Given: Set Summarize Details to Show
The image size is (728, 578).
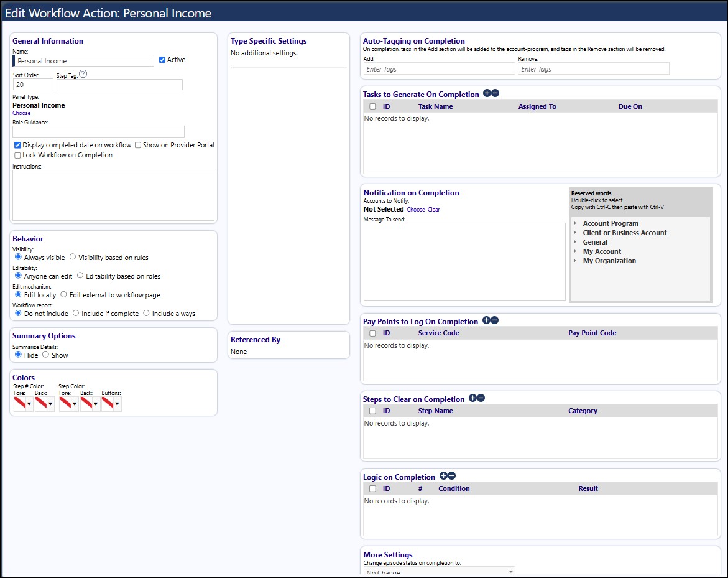Looking at the screenshot, I should point(45,355).
